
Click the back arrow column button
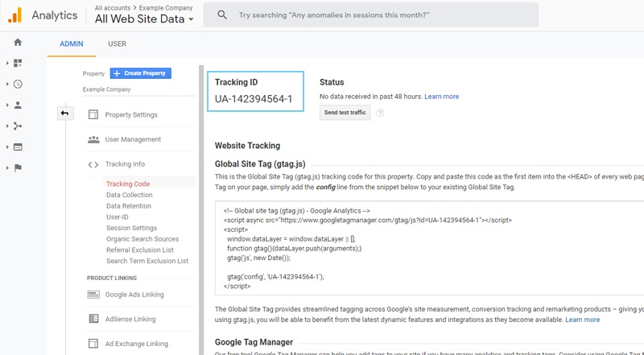click(x=65, y=113)
